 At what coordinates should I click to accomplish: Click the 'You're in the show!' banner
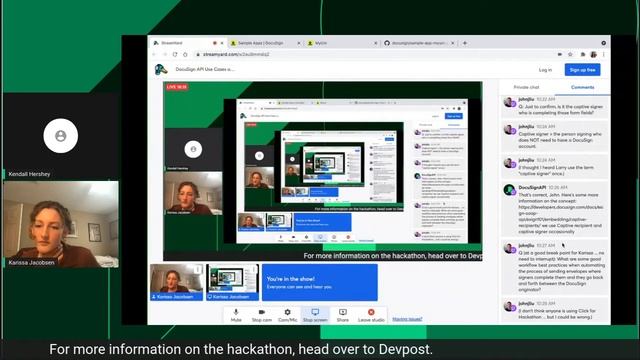tap(320, 282)
